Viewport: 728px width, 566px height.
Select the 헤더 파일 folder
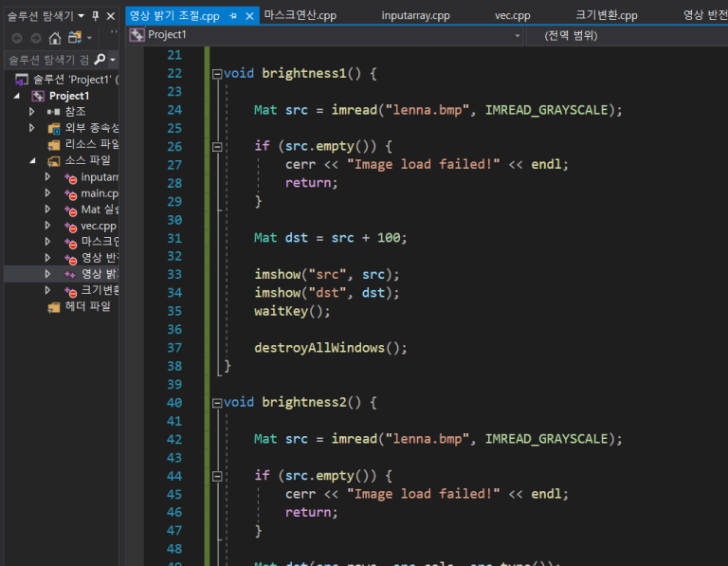point(87,306)
